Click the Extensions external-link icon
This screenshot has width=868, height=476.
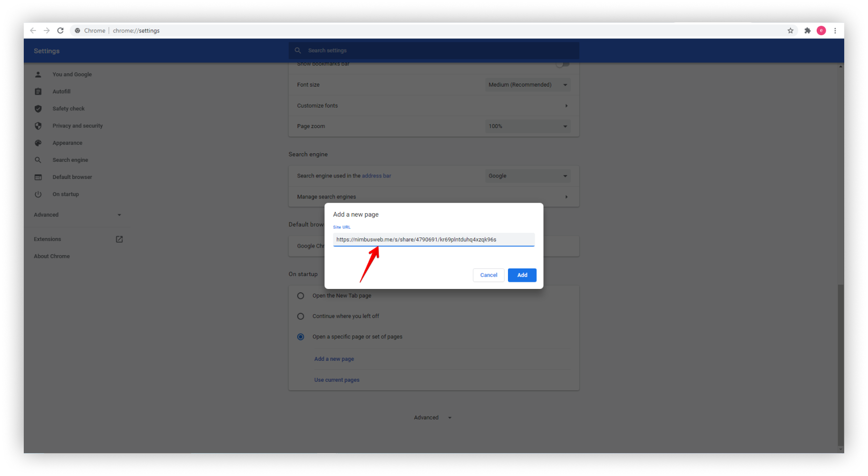pyautogui.click(x=119, y=239)
